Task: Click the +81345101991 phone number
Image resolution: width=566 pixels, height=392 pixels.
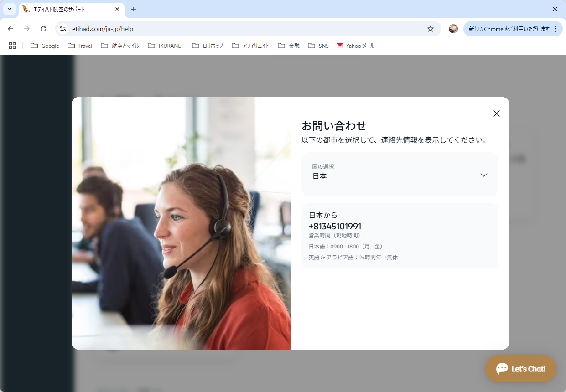Action: coord(335,226)
